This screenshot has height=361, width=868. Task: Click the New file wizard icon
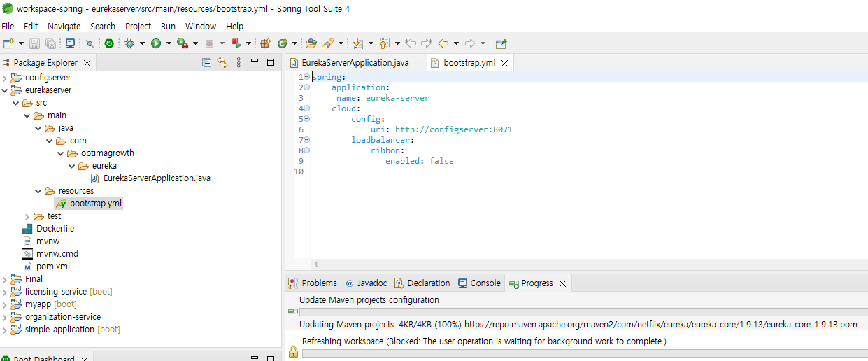8,43
